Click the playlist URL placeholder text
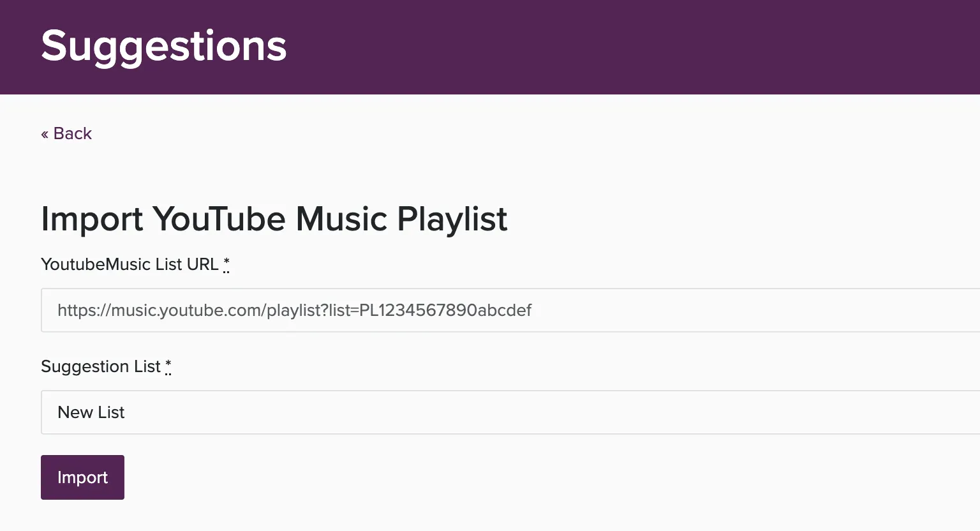The height and width of the screenshot is (531, 980). tap(294, 310)
